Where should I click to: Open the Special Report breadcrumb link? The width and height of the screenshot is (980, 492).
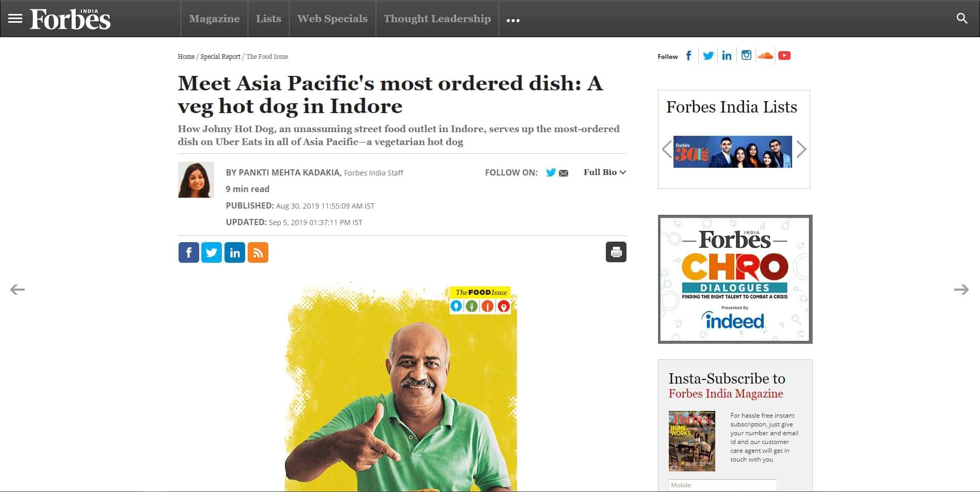pyautogui.click(x=220, y=56)
